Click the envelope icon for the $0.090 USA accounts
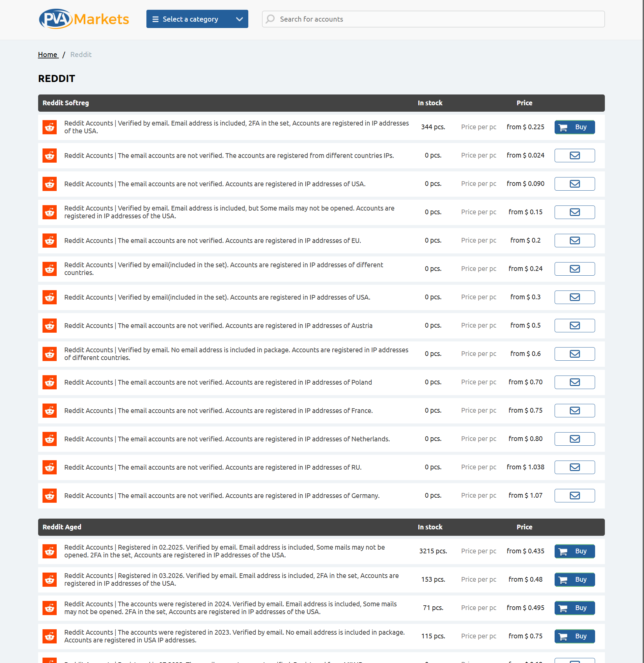Screen dimensions: 644x663 [574, 184]
